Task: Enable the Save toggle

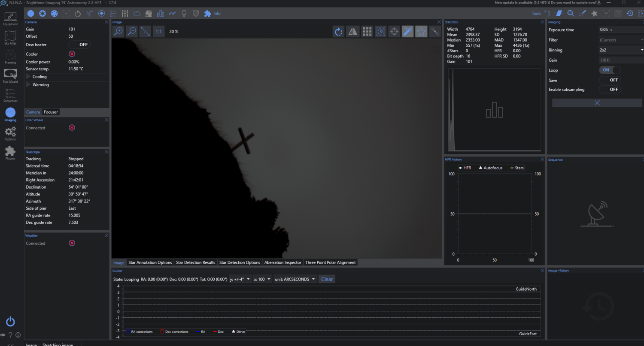Action: pos(610,80)
